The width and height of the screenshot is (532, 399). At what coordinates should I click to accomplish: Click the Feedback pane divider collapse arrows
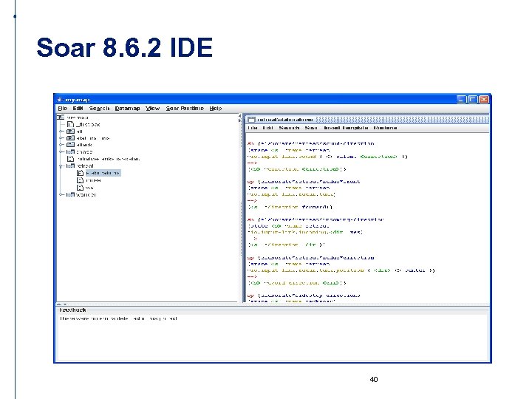coord(62,304)
